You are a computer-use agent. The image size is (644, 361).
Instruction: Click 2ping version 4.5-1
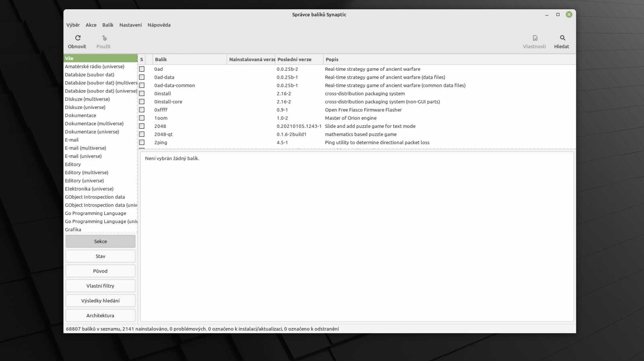pos(282,142)
